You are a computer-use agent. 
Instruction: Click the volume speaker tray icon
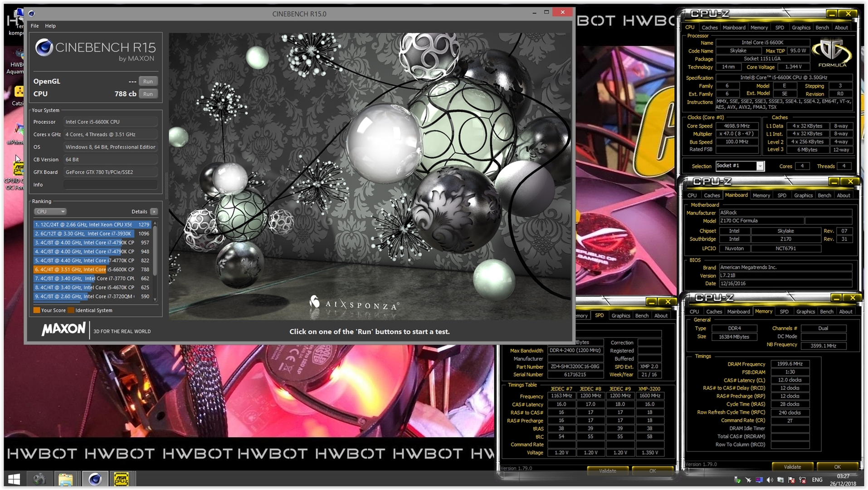(x=770, y=480)
